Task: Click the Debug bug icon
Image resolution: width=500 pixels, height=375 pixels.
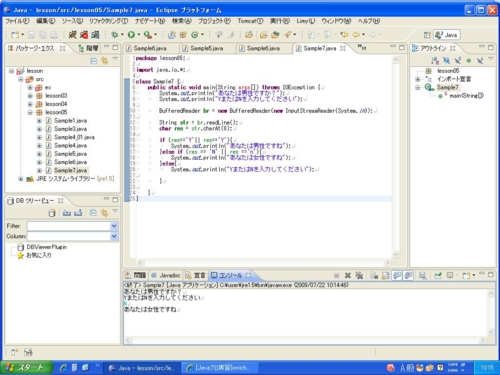Action: point(115,35)
